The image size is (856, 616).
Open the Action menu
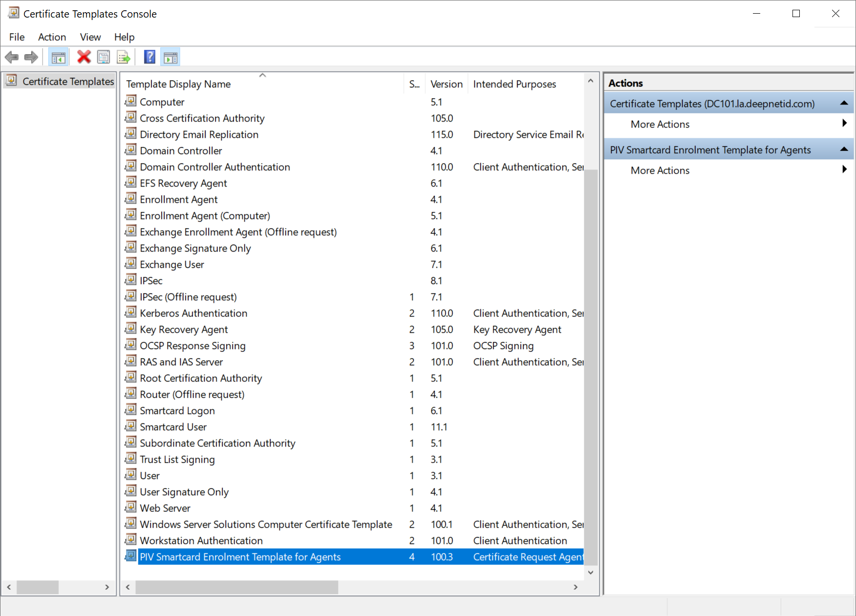(52, 37)
